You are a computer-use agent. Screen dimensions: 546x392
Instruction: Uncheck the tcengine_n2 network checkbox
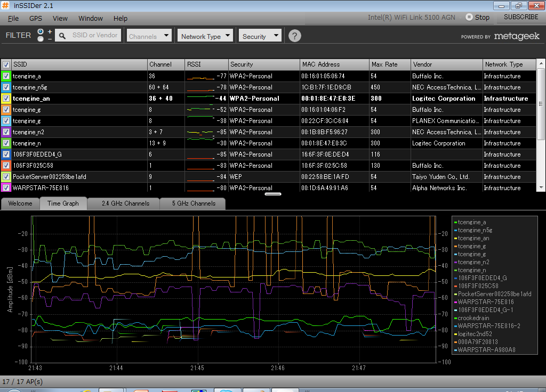6,132
